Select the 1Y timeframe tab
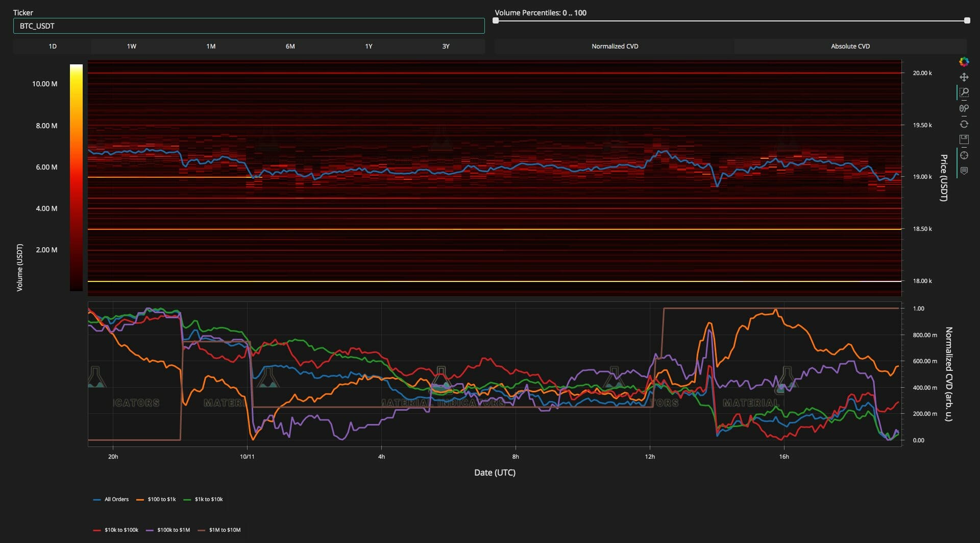This screenshot has width=980, height=543. click(x=369, y=46)
